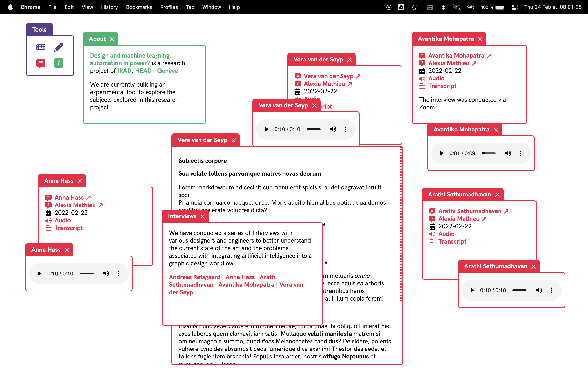This screenshot has height=382, width=588.
Task: Open the Apple menu
Action: click(x=10, y=7)
